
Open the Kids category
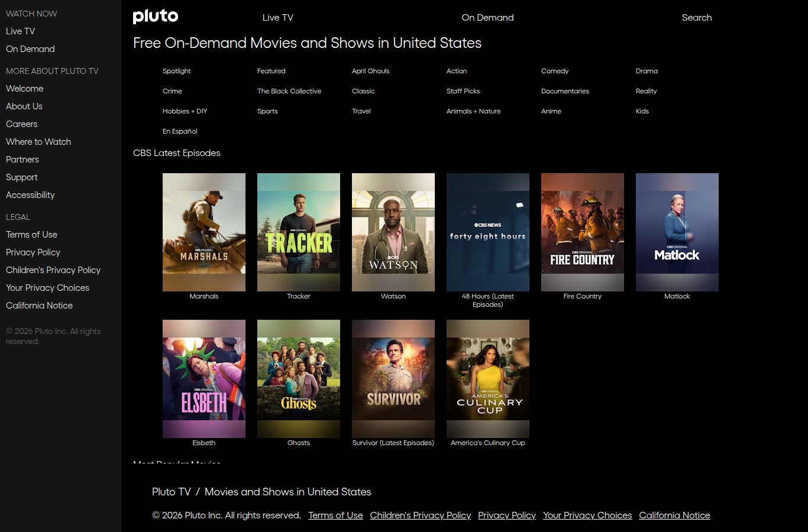tap(642, 111)
